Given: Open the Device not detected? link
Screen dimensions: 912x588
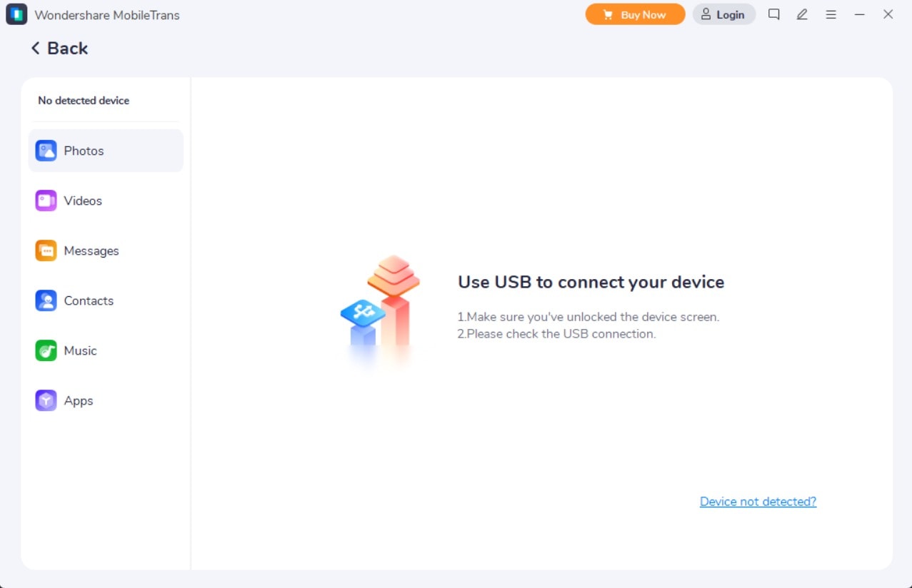Looking at the screenshot, I should tap(758, 502).
